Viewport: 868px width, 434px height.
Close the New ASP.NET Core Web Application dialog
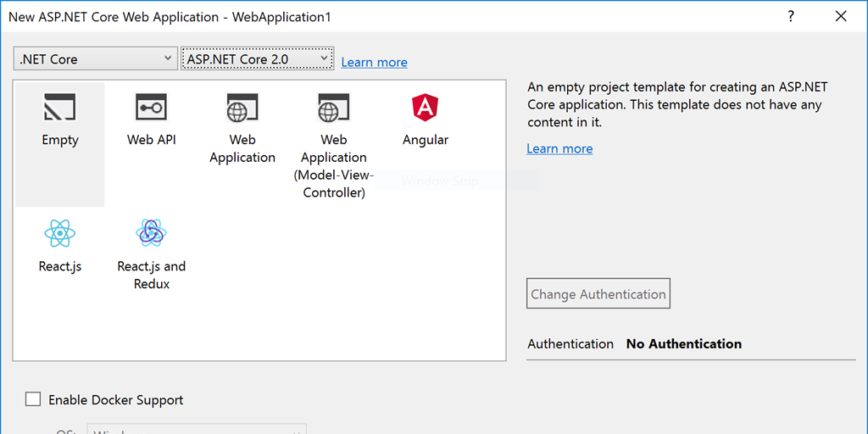pyautogui.click(x=841, y=16)
